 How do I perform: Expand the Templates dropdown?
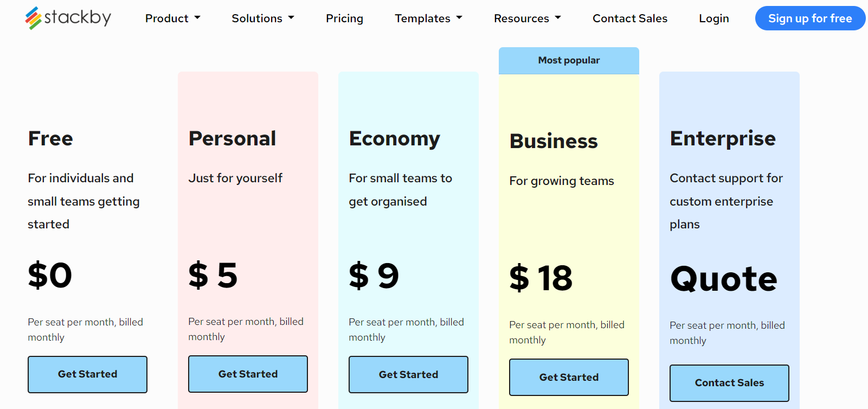[428, 18]
